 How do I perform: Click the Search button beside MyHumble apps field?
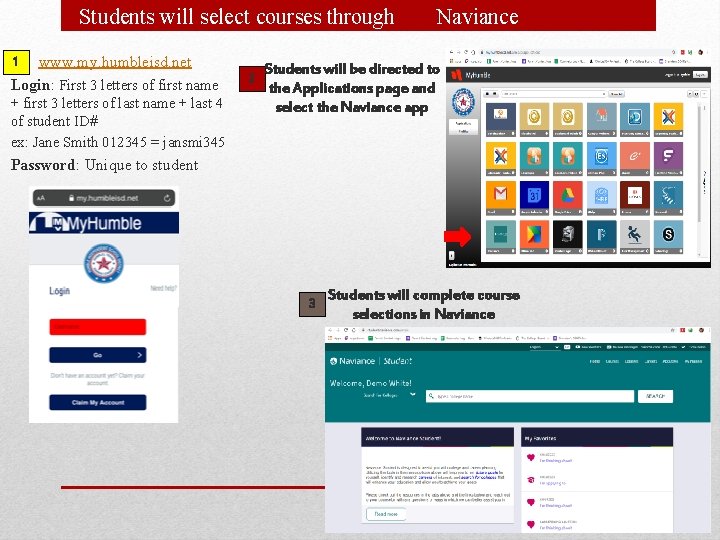point(616,94)
